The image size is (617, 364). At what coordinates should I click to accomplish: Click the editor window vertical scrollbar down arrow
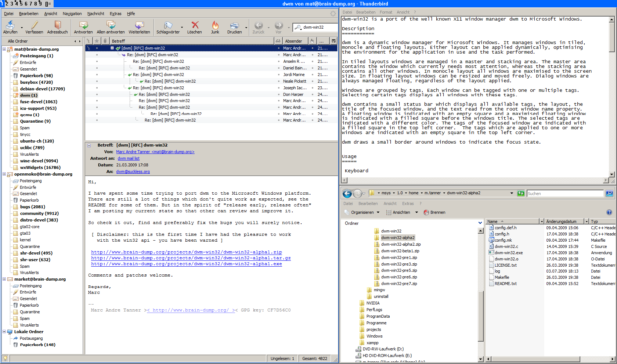click(x=611, y=174)
